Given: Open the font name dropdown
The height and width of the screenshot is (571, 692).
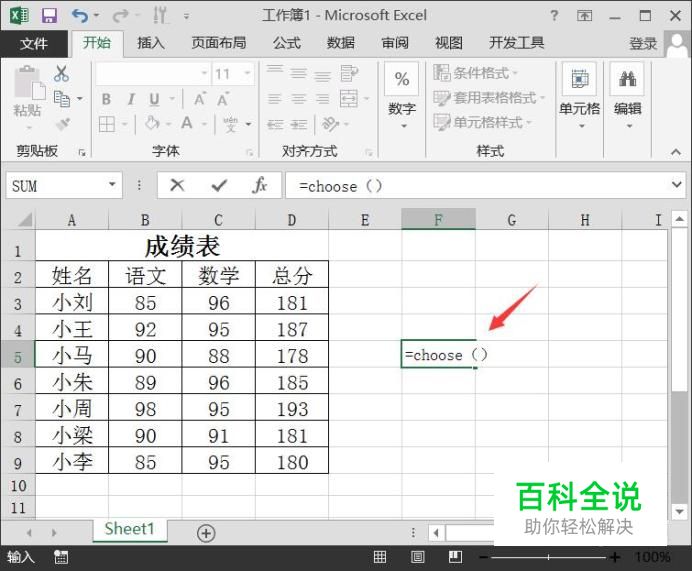Looking at the screenshot, I should click(x=204, y=73).
